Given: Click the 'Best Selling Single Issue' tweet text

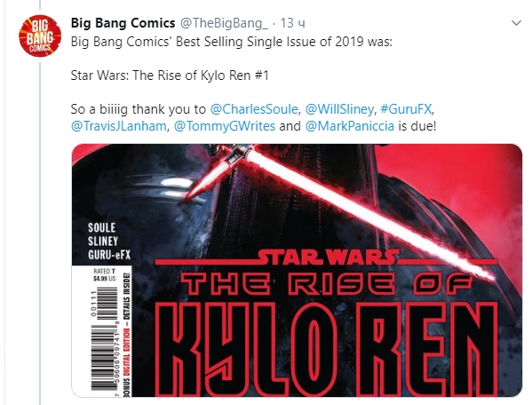Looking at the screenshot, I should [232, 42].
